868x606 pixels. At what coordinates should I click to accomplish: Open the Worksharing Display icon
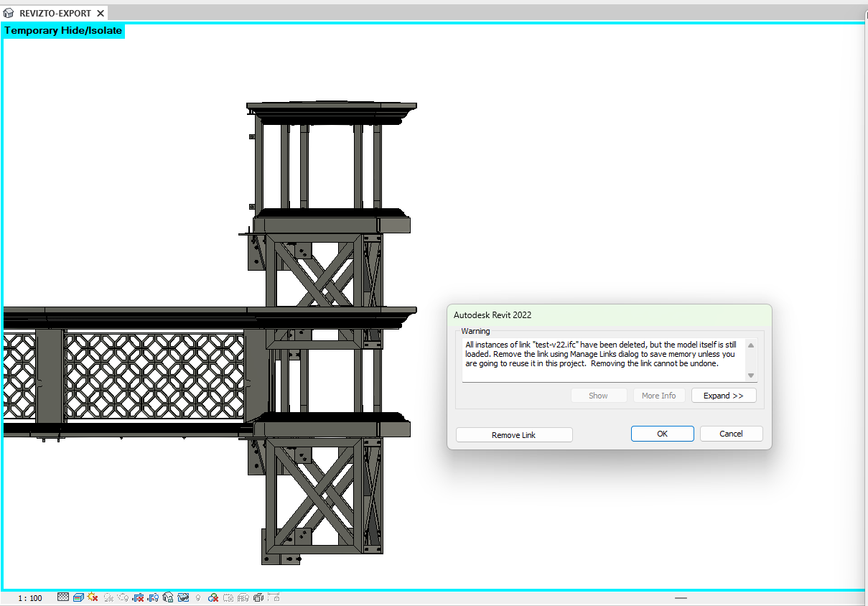(x=213, y=597)
